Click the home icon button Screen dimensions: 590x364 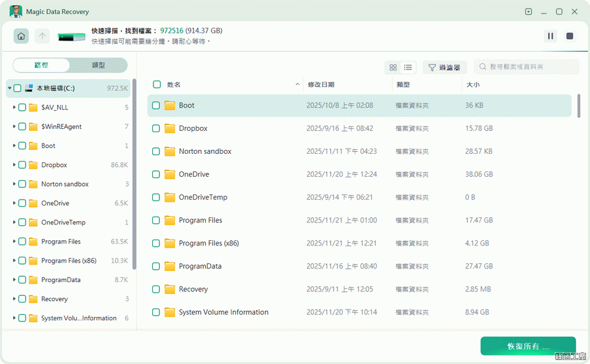pyautogui.click(x=21, y=36)
